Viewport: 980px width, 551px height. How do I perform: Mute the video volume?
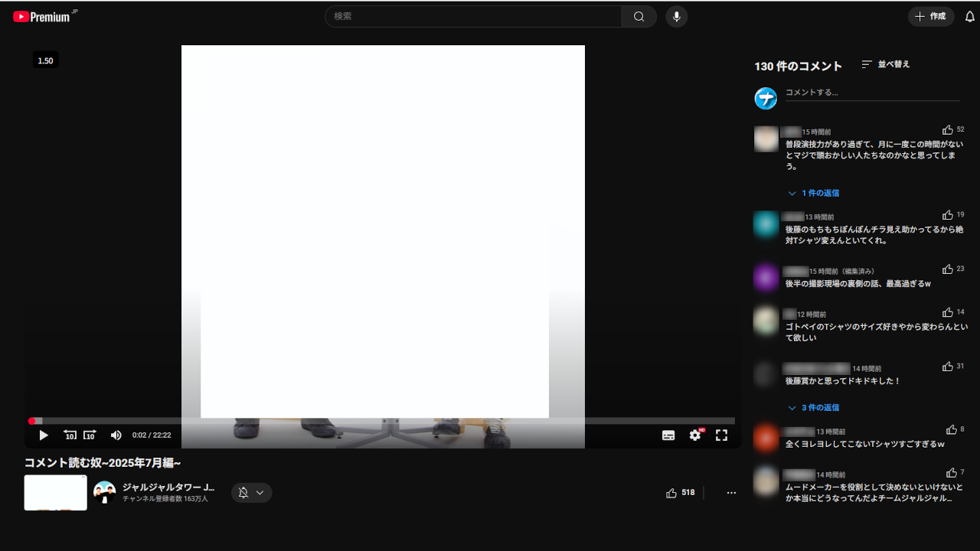point(116,435)
